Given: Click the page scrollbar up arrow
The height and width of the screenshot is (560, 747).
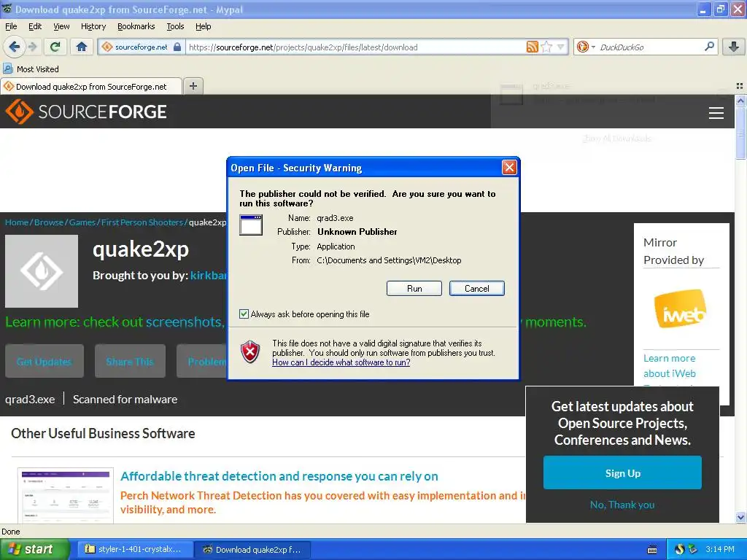Looking at the screenshot, I should point(740,101).
